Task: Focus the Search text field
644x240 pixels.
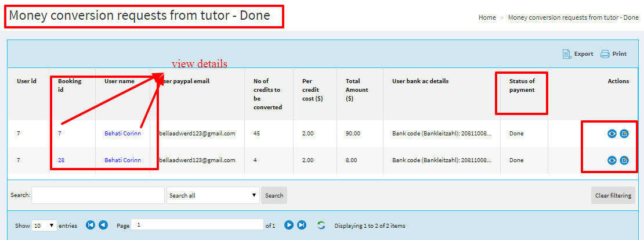Action: pyautogui.click(x=98, y=195)
